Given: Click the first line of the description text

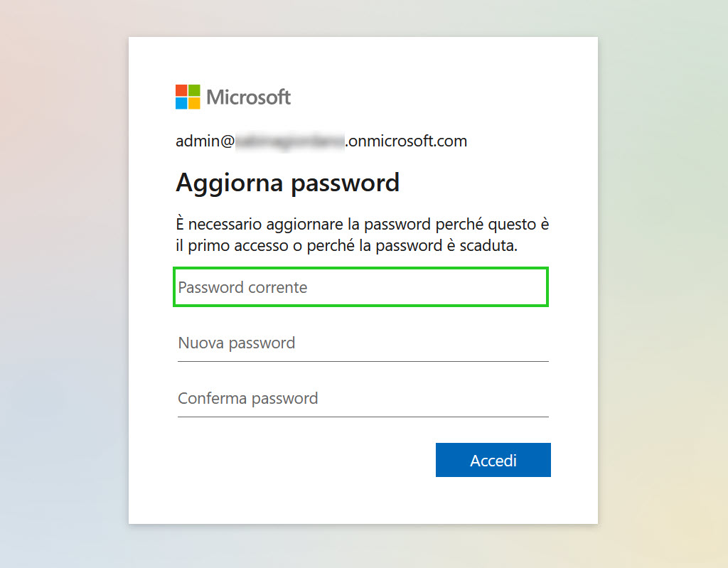Looking at the screenshot, I should pyautogui.click(x=362, y=225).
